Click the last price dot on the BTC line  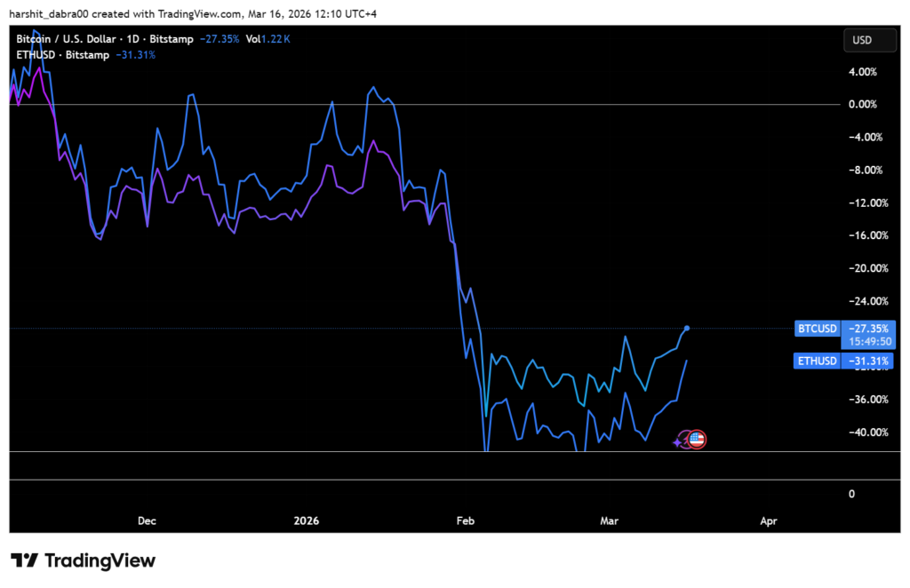[686, 328]
